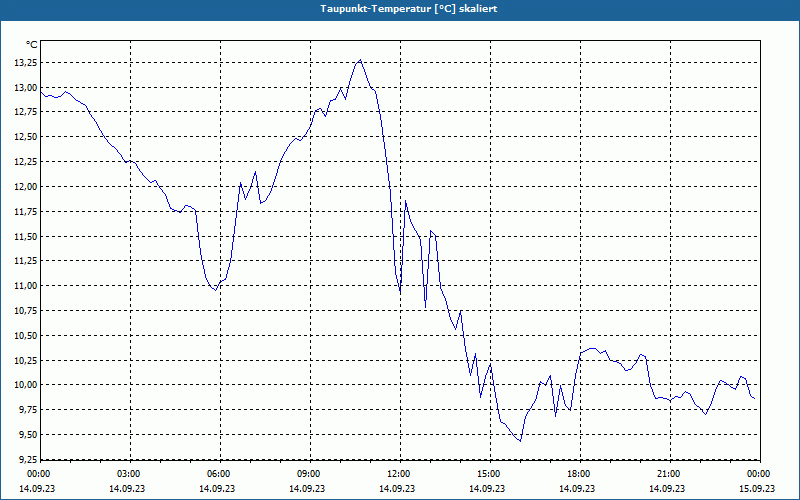Image resolution: width=800 pixels, height=500 pixels.
Task: Select the y-axis value '11,00'
Action: pyautogui.click(x=27, y=286)
